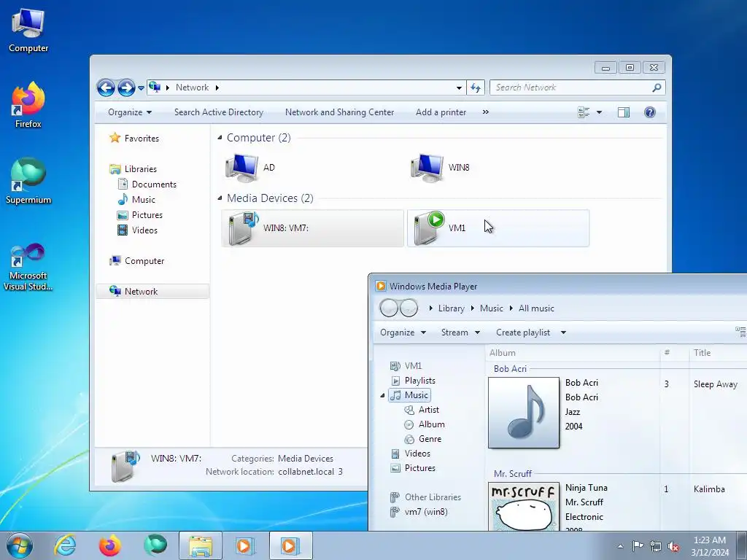Open the view options dropdown arrow in Explorer
This screenshot has width=747, height=560.
click(x=600, y=112)
